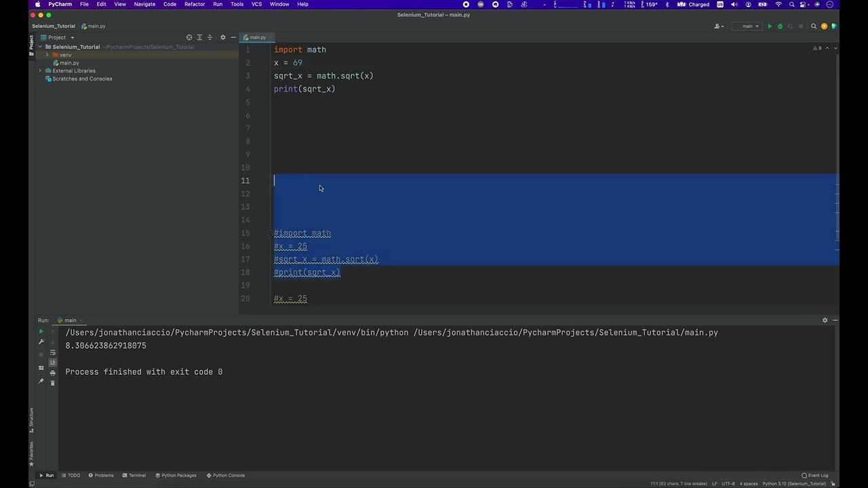Click the orange IDE update icon
The image size is (868, 488).
coord(824,26)
